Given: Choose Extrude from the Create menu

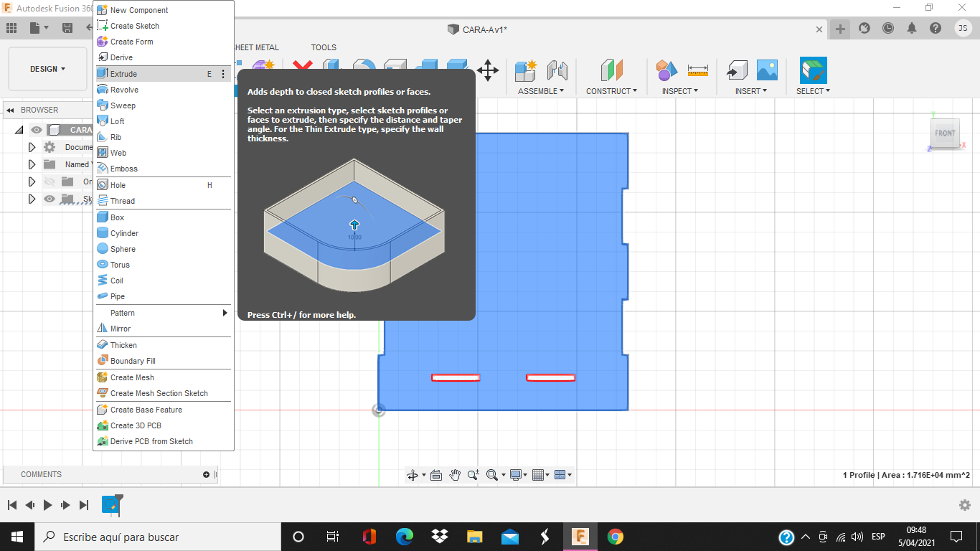Looking at the screenshot, I should pyautogui.click(x=164, y=74).
